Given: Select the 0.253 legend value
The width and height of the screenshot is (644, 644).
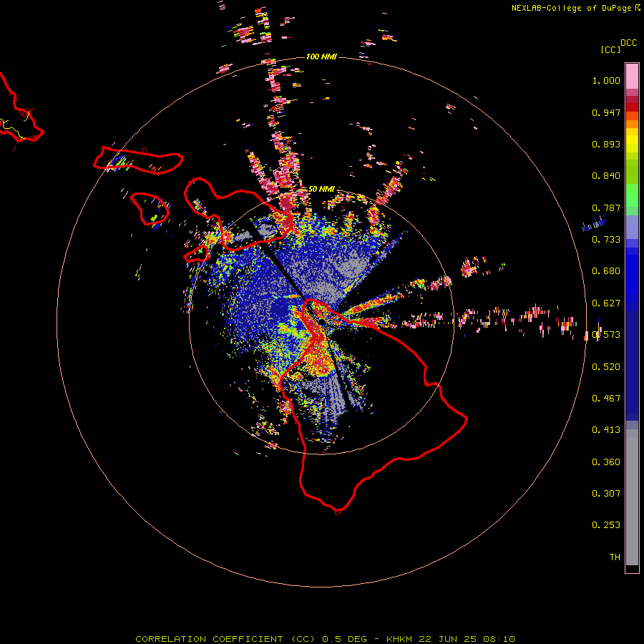Looking at the screenshot, I should [606, 525].
